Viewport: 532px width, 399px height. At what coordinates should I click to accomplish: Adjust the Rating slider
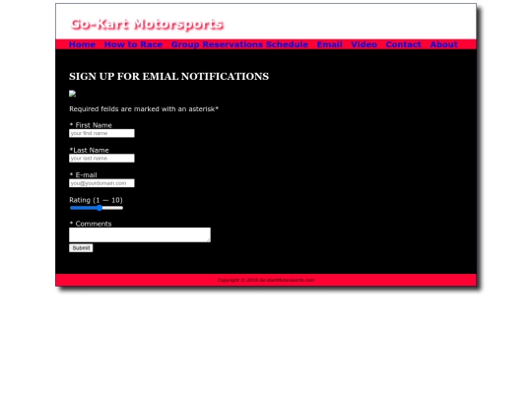pyautogui.click(x=97, y=208)
